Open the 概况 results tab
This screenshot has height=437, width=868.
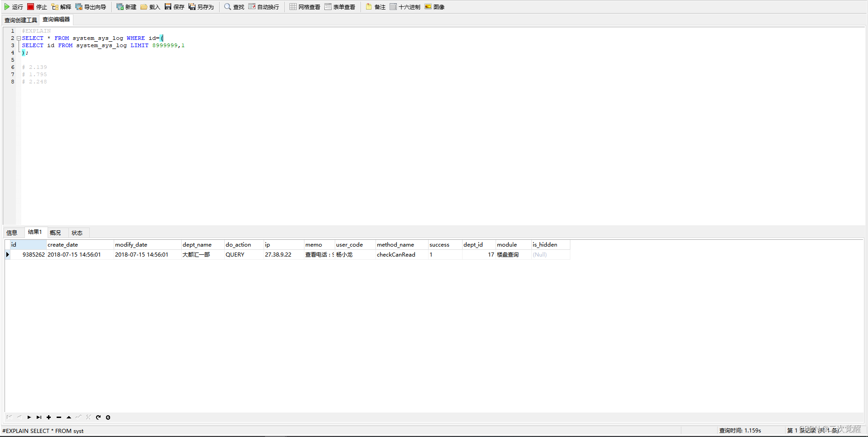pyautogui.click(x=55, y=233)
